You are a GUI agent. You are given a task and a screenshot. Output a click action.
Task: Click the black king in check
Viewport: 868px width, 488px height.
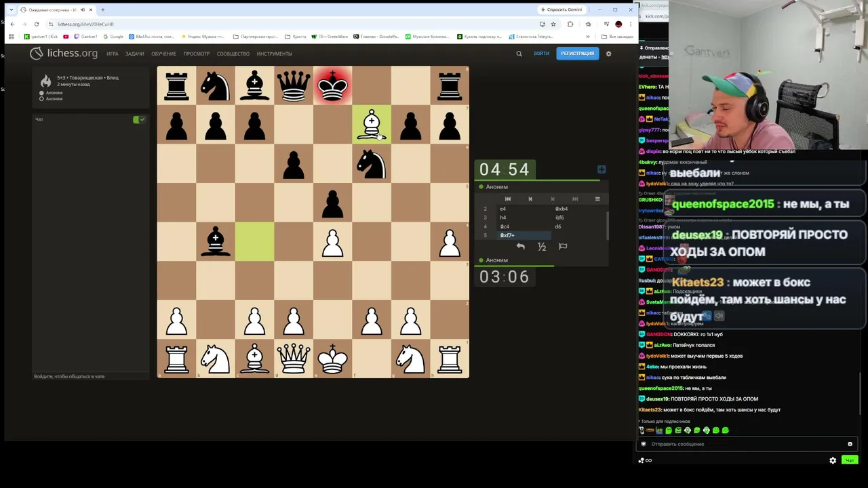coord(332,85)
